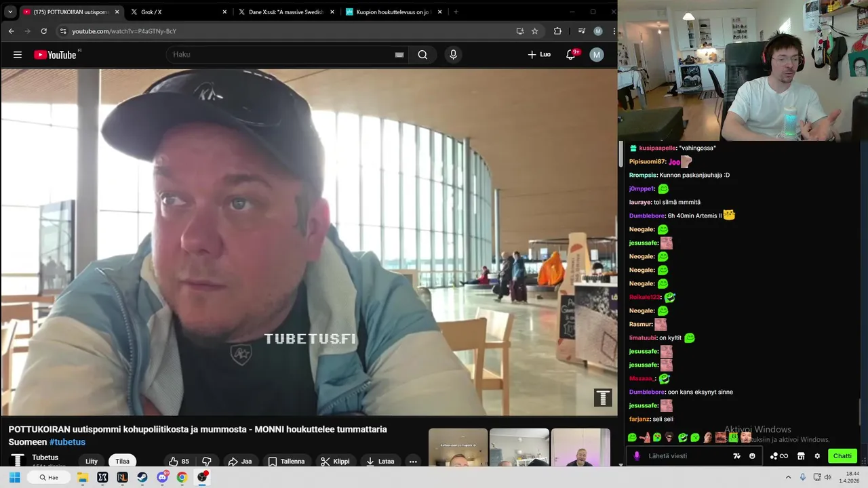
Task: Open channel points infinity icon
Action: [779, 456]
